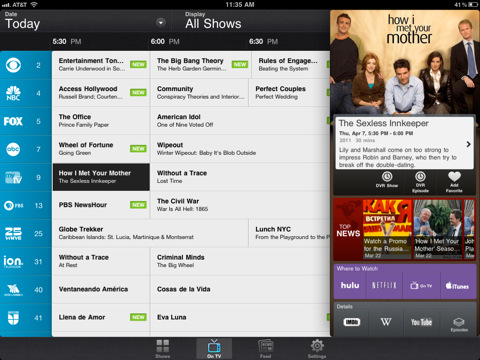Tap the DVR Show clock icon
480x360 pixels.
click(x=387, y=176)
